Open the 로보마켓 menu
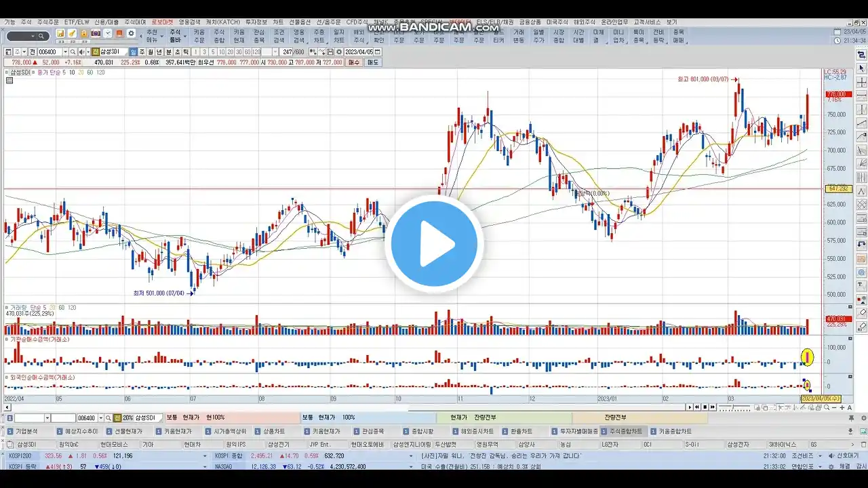The height and width of the screenshot is (488, 868). pyautogui.click(x=163, y=22)
